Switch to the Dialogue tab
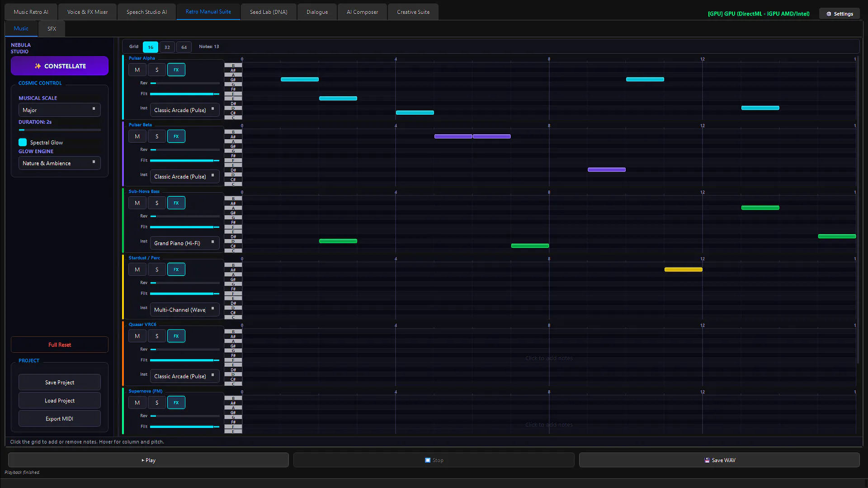868x488 pixels. coord(317,12)
